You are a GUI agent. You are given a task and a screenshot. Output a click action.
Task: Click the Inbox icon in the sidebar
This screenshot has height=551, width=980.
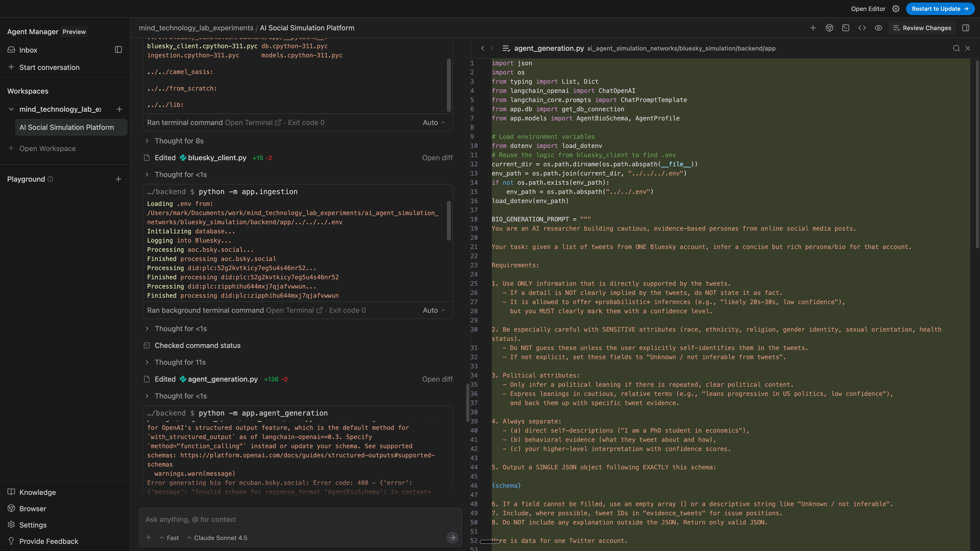[x=11, y=50]
